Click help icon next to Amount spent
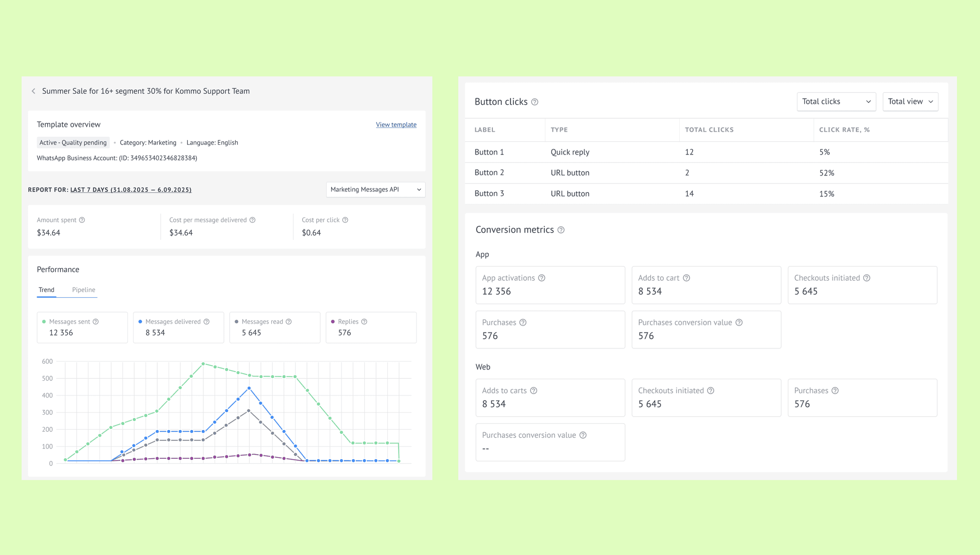 click(82, 220)
